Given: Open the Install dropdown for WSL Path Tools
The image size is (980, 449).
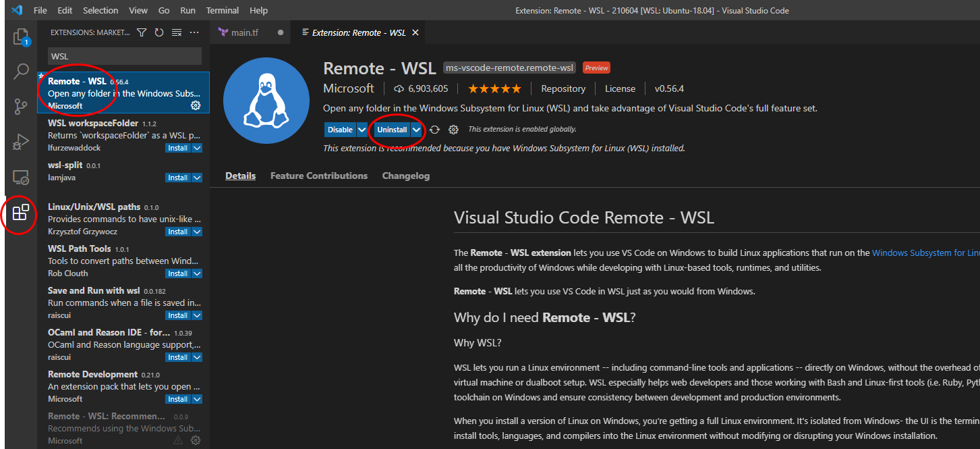Looking at the screenshot, I should click(x=197, y=273).
